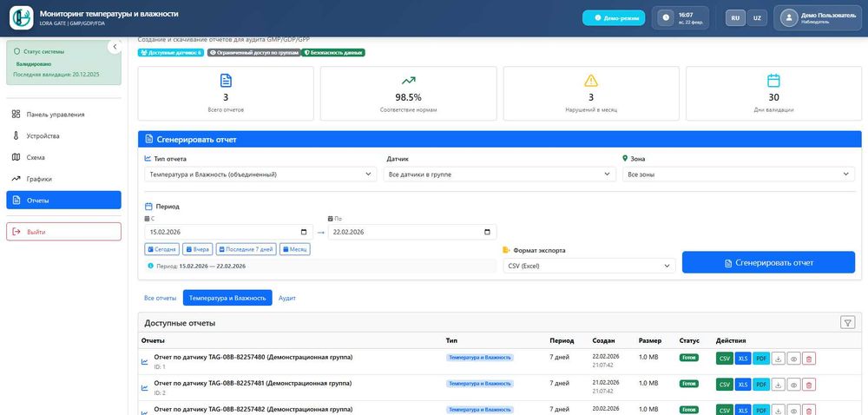The width and height of the screenshot is (868, 415).
Task: Click the Доступные датчики badge
Action: (x=171, y=53)
